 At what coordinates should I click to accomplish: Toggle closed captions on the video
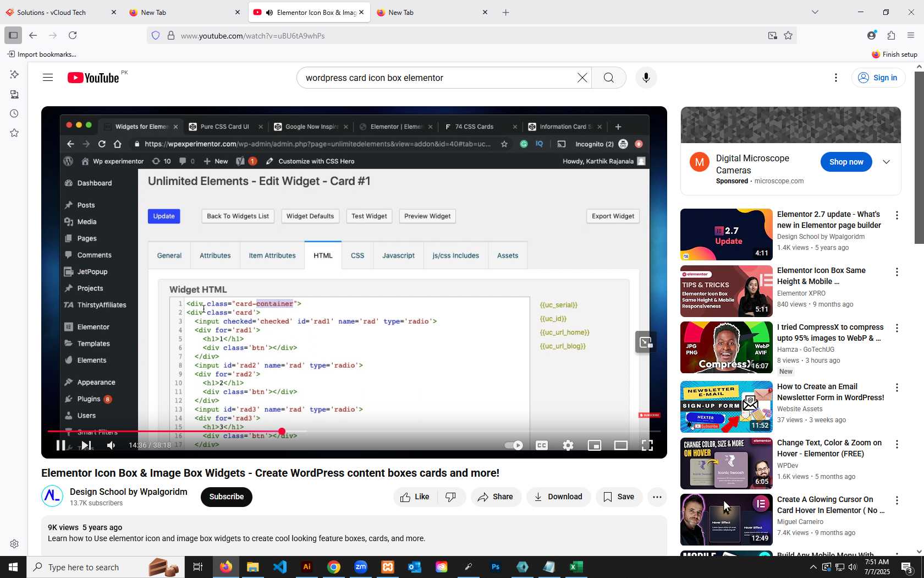[x=542, y=445]
